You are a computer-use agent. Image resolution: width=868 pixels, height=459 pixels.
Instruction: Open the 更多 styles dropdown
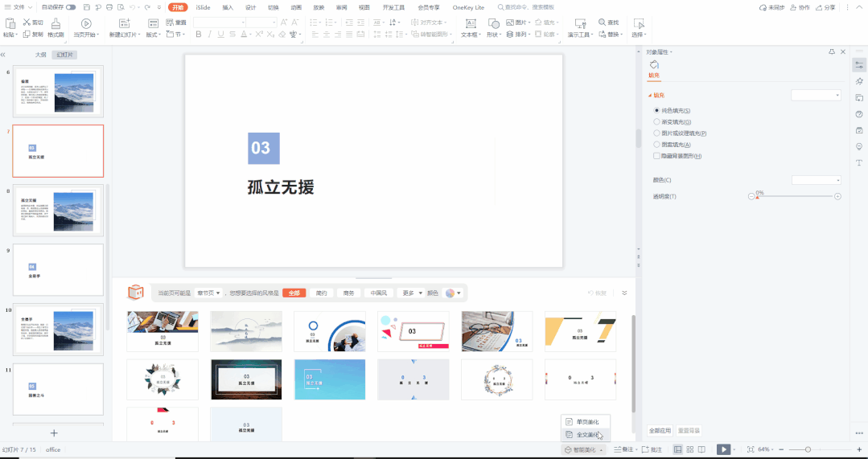click(x=411, y=293)
